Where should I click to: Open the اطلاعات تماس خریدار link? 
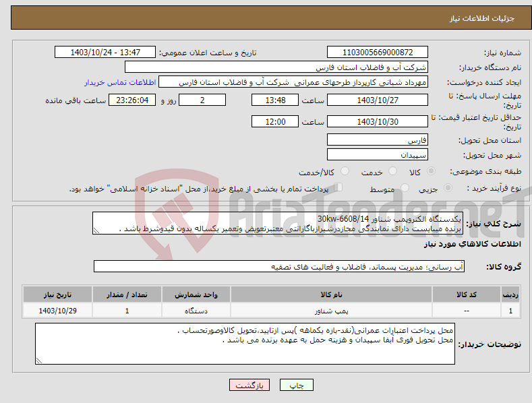(x=120, y=82)
